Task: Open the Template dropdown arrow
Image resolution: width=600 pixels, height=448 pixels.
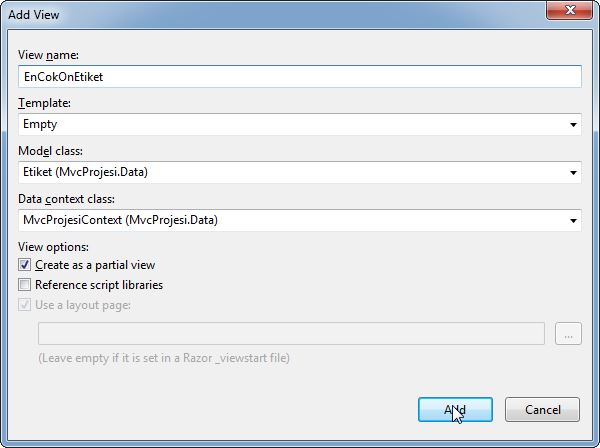Action: [573, 125]
